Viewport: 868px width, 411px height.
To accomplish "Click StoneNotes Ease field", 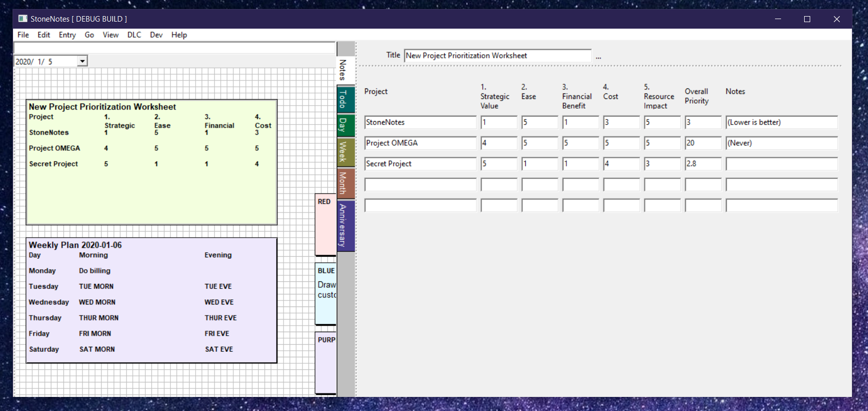I will [540, 122].
